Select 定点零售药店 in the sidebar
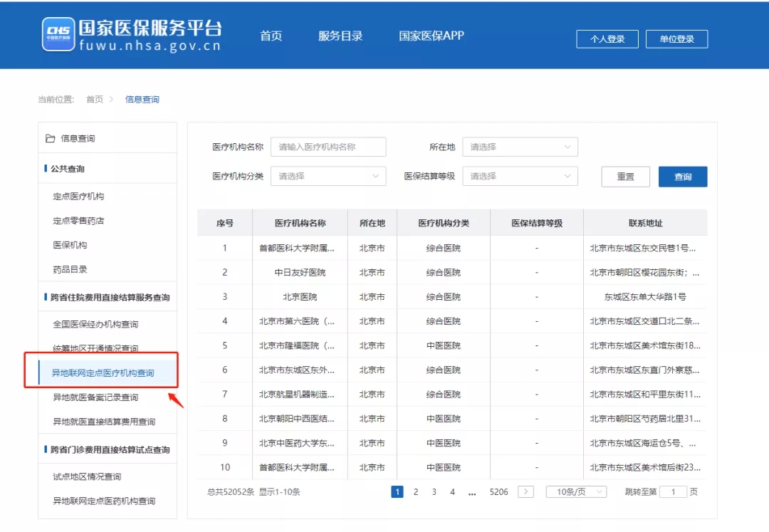The image size is (769, 532). tap(78, 221)
